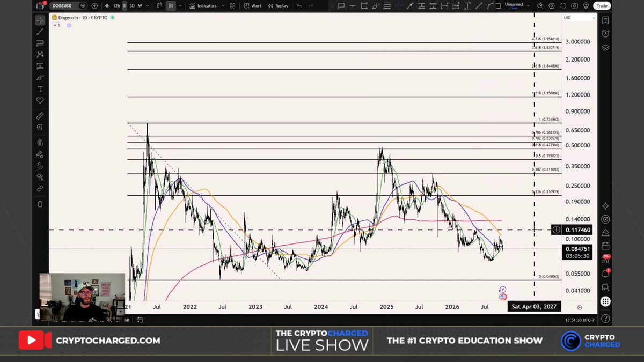Open the Trade panel
This screenshot has height=362, width=644.
pyautogui.click(x=602, y=6)
